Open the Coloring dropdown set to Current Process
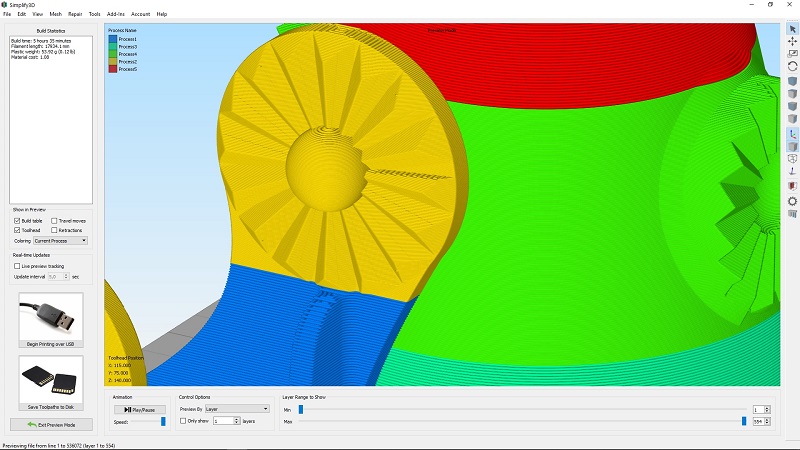800x450 pixels. coord(60,240)
